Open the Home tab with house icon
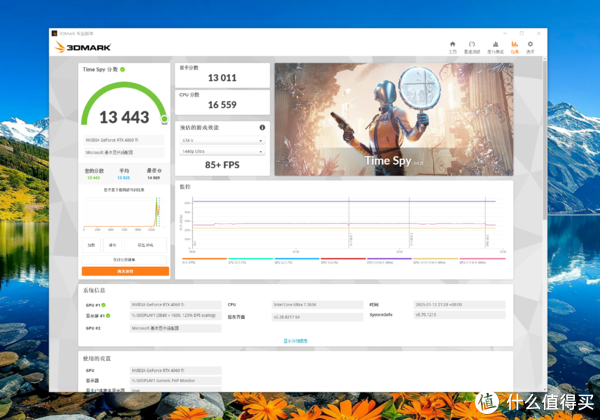 pos(452,46)
